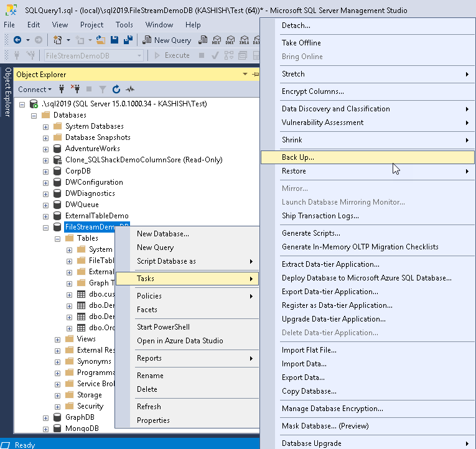The height and width of the screenshot is (449, 476).
Task: Select the CorpDB database in tree
Action: pos(78,171)
